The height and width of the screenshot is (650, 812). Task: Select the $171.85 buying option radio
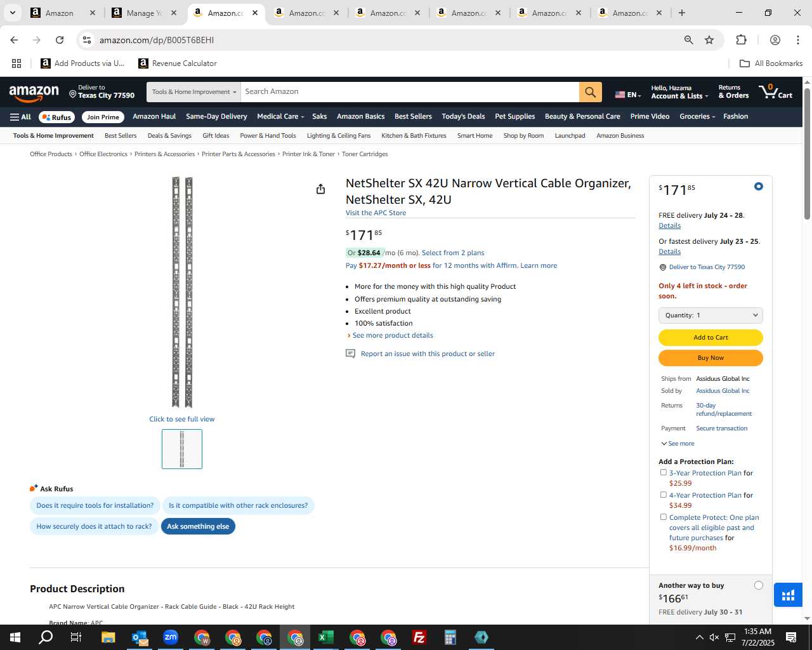pyautogui.click(x=758, y=187)
